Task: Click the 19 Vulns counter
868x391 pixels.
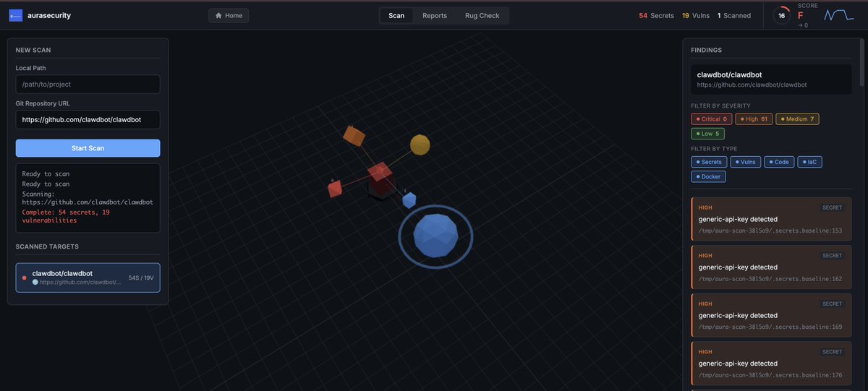Action: pos(696,15)
